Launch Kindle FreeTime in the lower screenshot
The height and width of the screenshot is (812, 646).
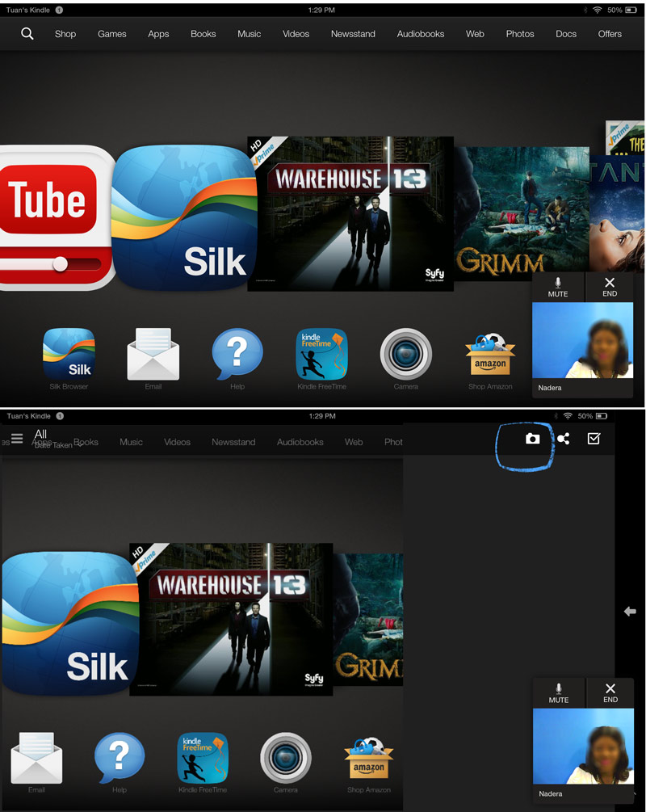(203, 758)
